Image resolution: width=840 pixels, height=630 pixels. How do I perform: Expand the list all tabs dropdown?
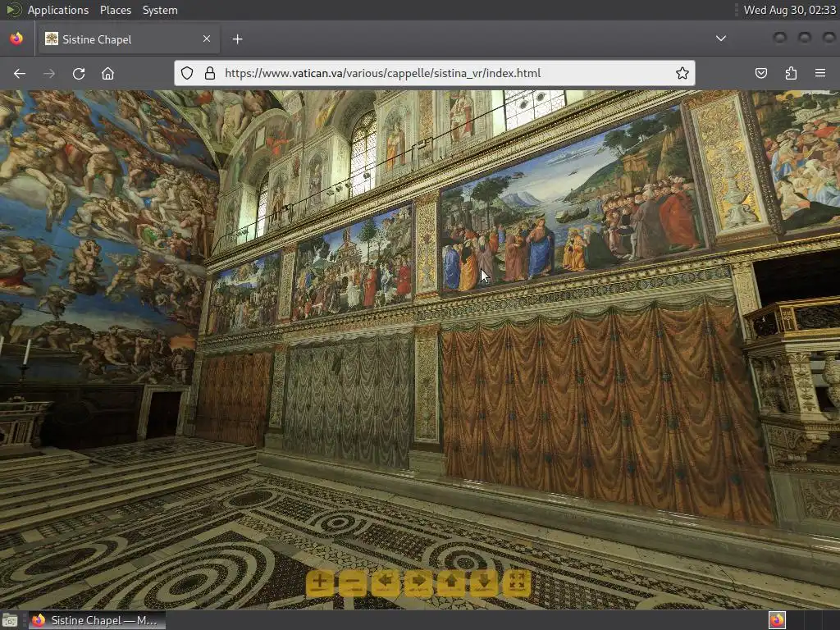[x=721, y=39]
